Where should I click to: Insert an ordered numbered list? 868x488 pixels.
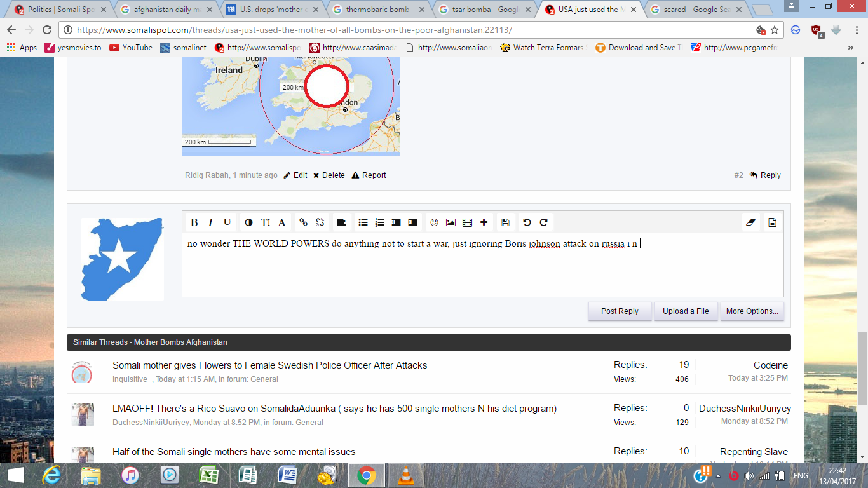[x=379, y=222]
